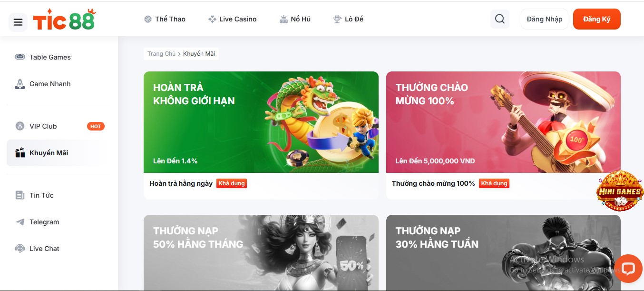The width and height of the screenshot is (644, 291).
Task: Click the Game Nhanh rocket icon
Action: (x=20, y=84)
